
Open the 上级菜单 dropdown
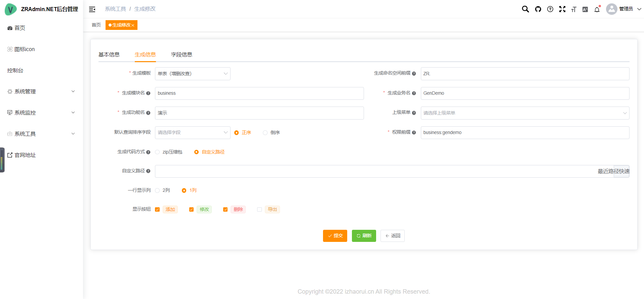(525, 113)
